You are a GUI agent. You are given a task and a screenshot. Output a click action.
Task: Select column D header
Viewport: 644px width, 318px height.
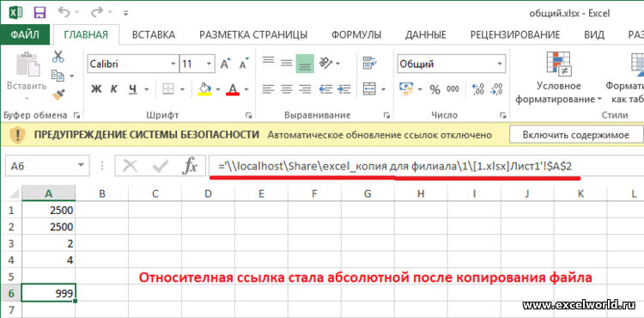tap(209, 193)
